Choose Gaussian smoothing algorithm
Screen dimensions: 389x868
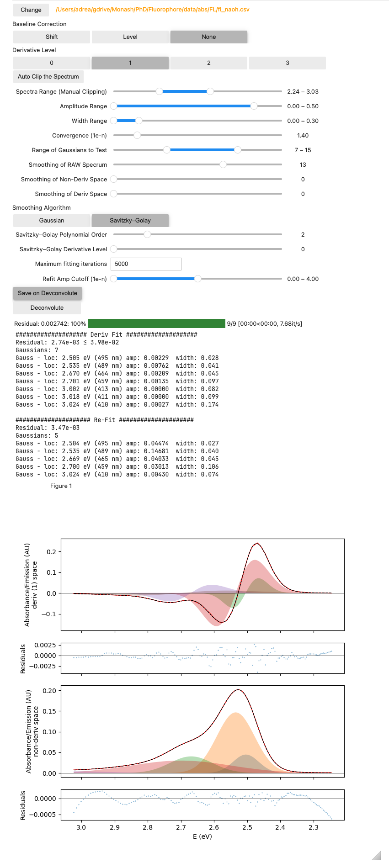coord(52,221)
